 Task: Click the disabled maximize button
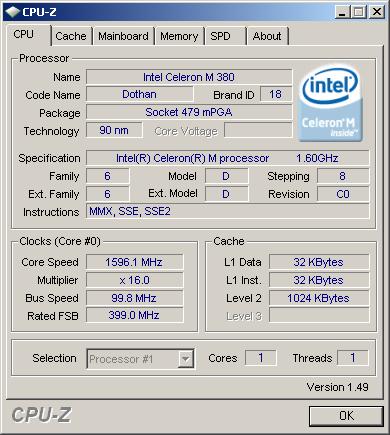358,12
